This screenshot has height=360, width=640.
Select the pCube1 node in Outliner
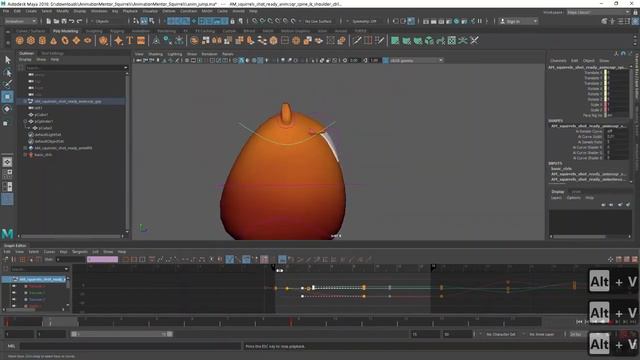pos(41,115)
